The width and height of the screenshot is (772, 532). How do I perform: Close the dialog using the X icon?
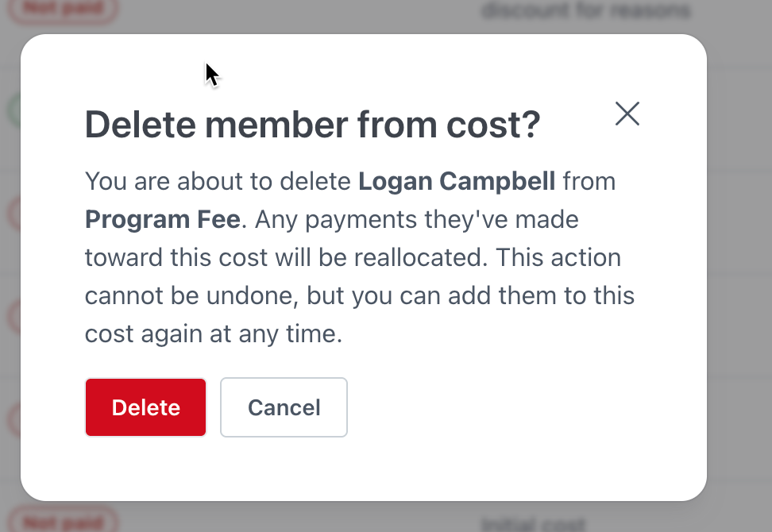click(x=627, y=114)
